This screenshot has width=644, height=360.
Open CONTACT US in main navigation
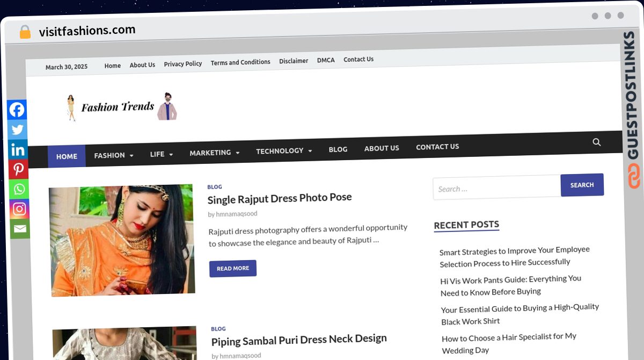point(437,147)
